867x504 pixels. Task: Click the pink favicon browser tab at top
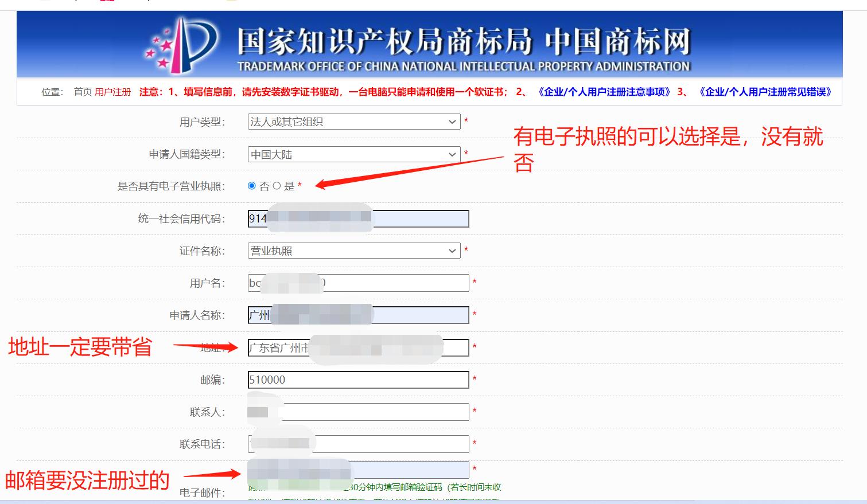[107, 2]
